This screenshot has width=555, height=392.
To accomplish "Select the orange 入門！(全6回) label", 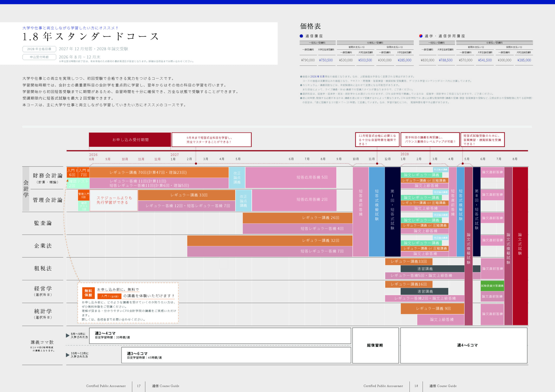I will point(109,296).
